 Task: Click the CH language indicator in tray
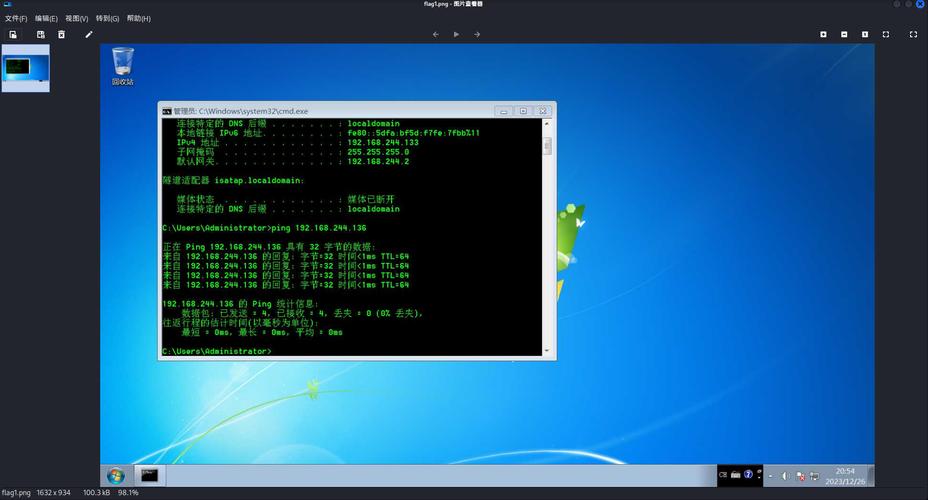(x=723, y=475)
